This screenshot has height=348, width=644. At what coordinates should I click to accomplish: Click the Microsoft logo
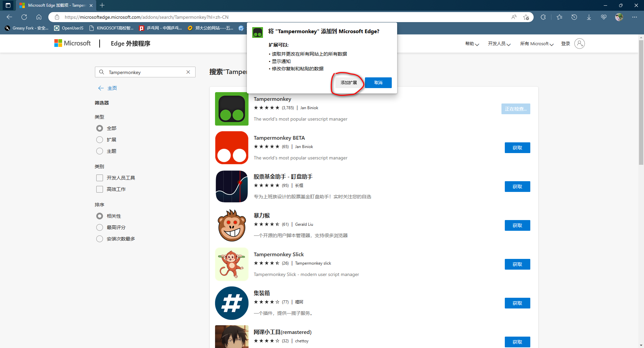tap(72, 43)
